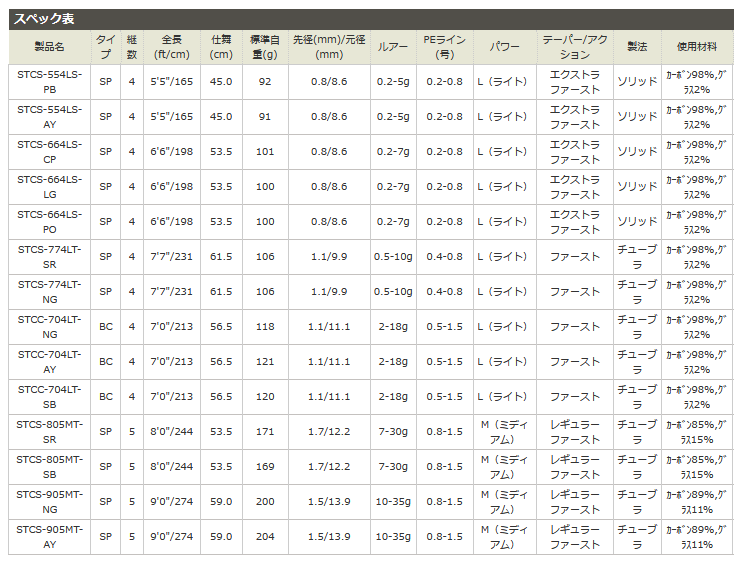Select the 先径(mm)/元径(mm) column header
This screenshot has height=562, width=743.
pyautogui.click(x=329, y=47)
